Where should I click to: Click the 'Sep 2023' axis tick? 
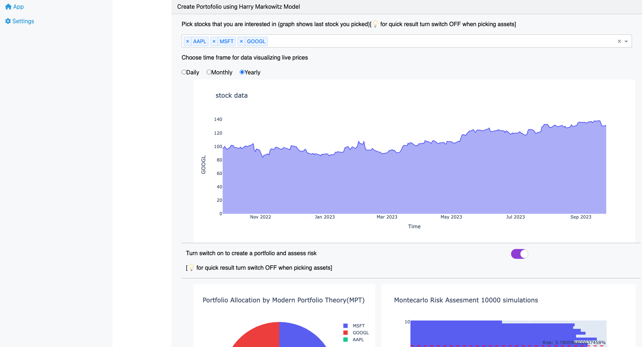point(581,217)
